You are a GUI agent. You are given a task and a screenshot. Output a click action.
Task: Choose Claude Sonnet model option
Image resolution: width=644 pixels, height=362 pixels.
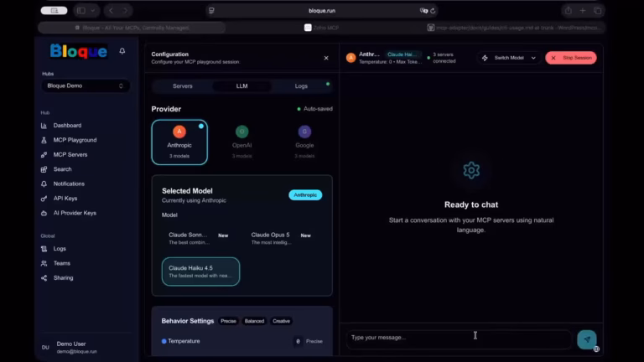click(x=200, y=239)
